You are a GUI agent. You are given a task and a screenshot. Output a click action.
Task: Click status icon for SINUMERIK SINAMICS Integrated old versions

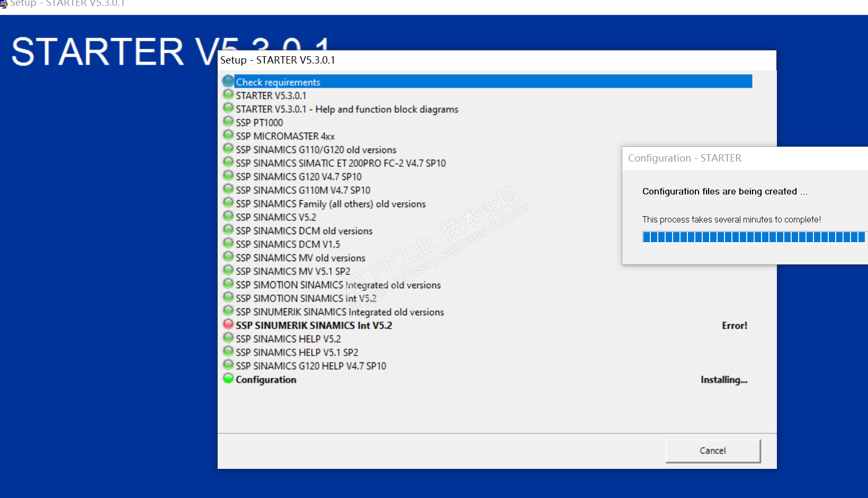(228, 310)
